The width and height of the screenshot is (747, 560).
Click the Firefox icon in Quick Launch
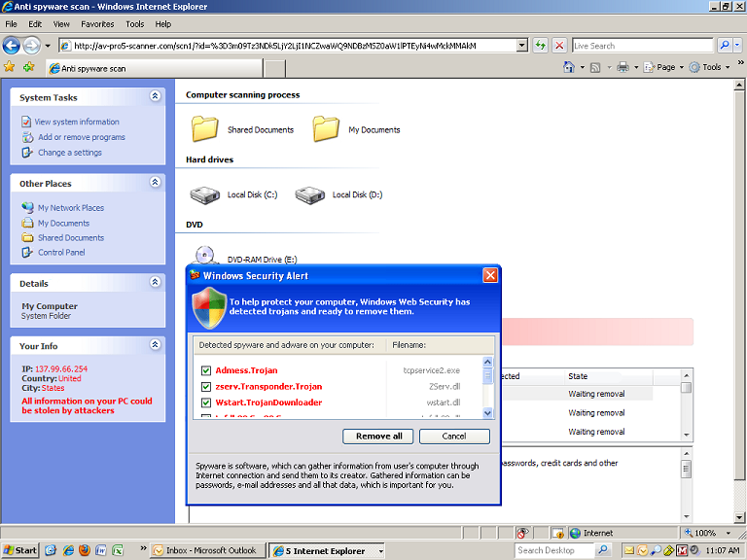(x=85, y=550)
